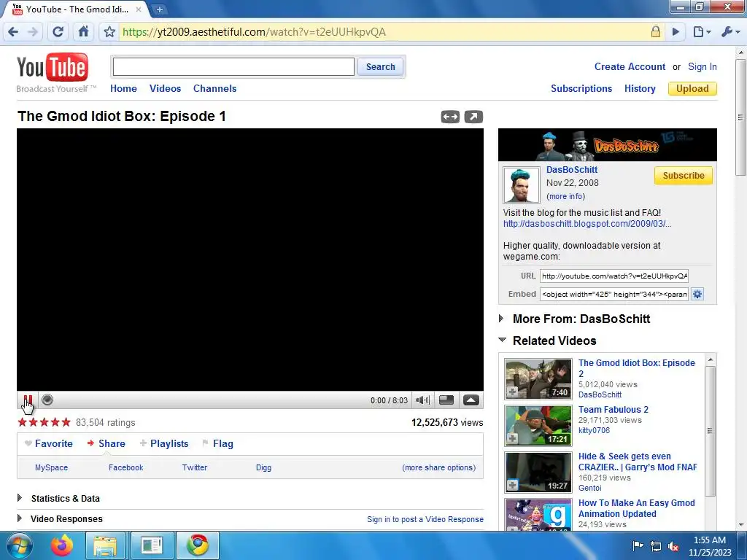
Task: Share video on Facebook
Action: pyautogui.click(x=125, y=467)
